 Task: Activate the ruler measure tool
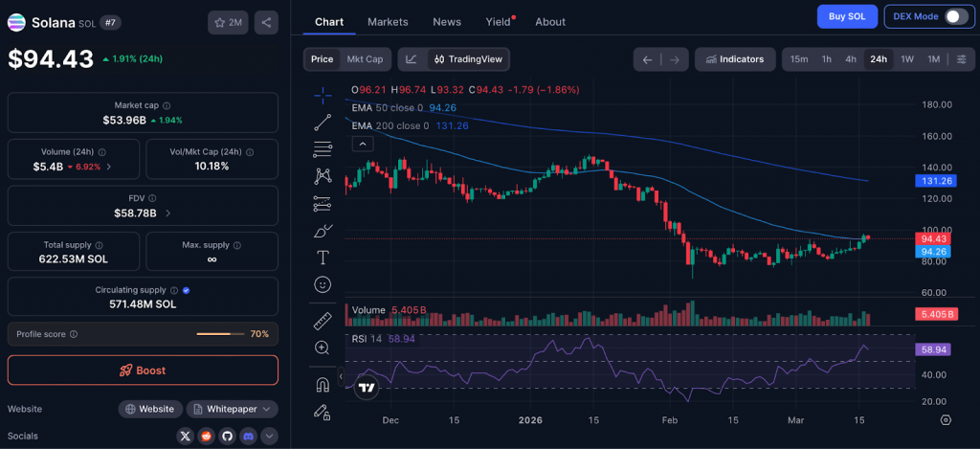pos(323,321)
